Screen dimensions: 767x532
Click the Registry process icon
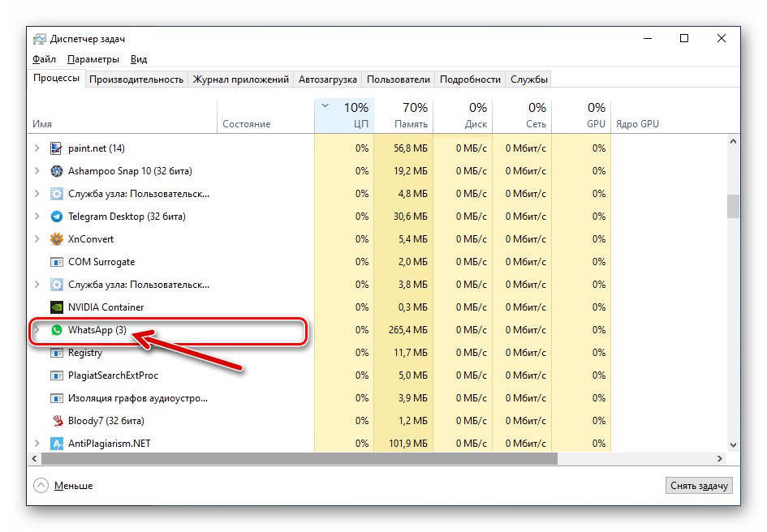(x=55, y=353)
